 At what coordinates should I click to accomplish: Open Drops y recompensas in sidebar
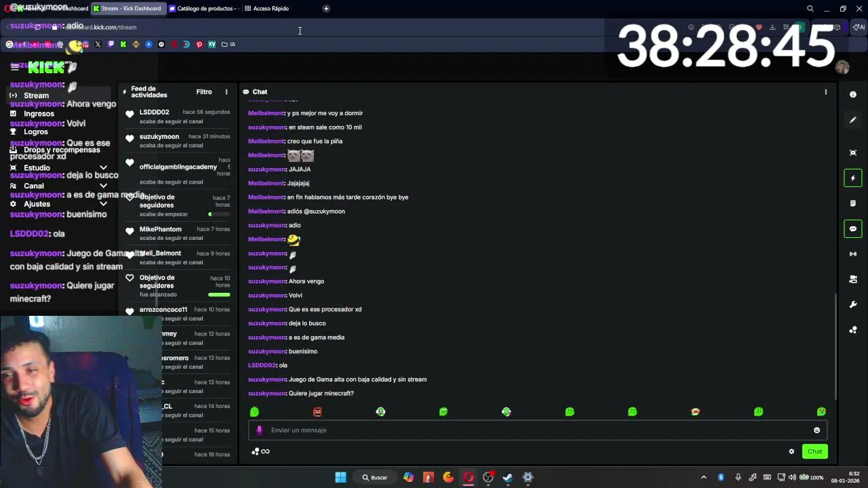pos(61,150)
